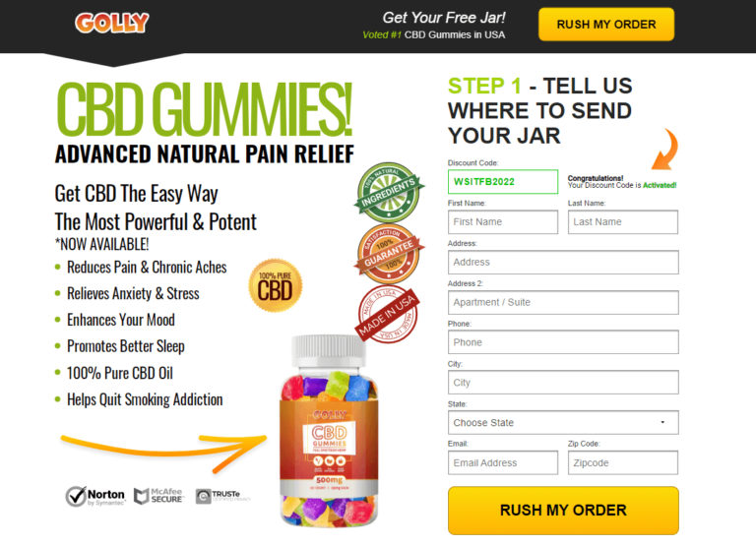Click the TRUSTe certified privacy badge
This screenshot has height=546, width=756.
pyautogui.click(x=223, y=496)
